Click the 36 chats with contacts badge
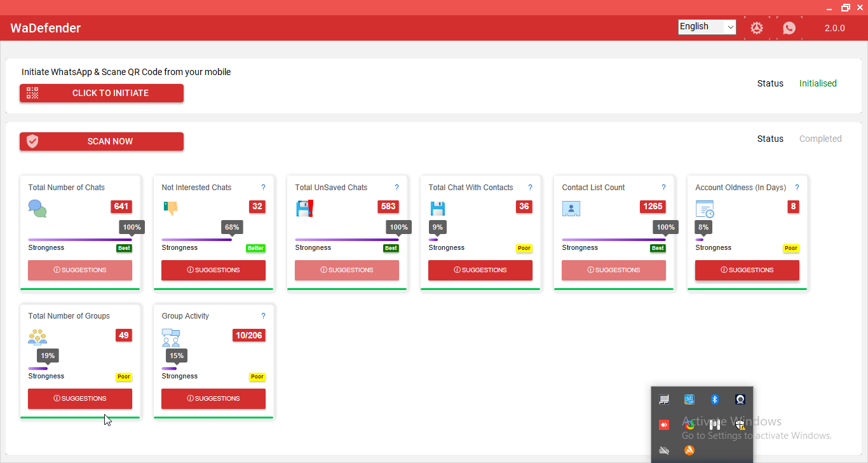 524,207
